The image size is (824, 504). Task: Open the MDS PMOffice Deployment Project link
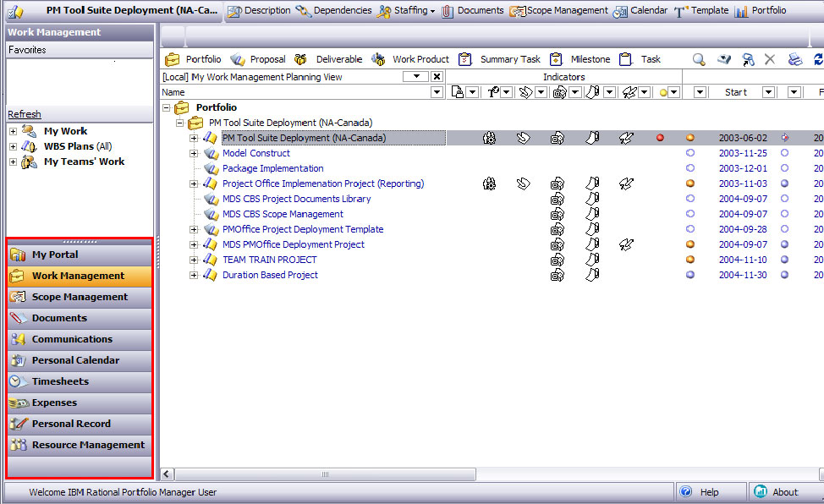(294, 245)
